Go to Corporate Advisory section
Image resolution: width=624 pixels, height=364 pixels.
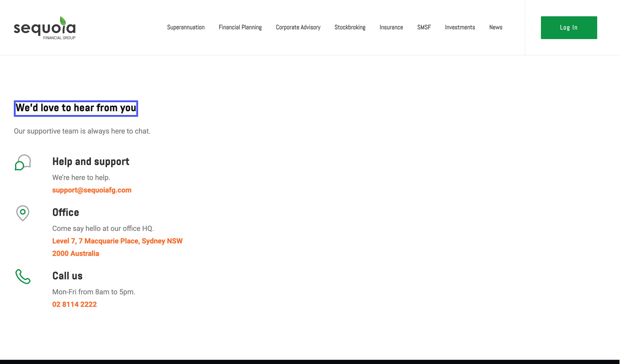(x=298, y=27)
